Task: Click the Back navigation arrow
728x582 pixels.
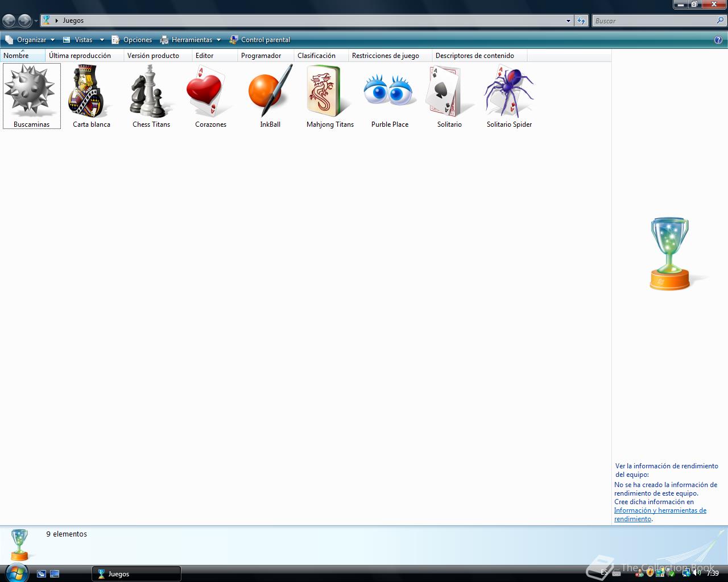Action: (x=9, y=21)
